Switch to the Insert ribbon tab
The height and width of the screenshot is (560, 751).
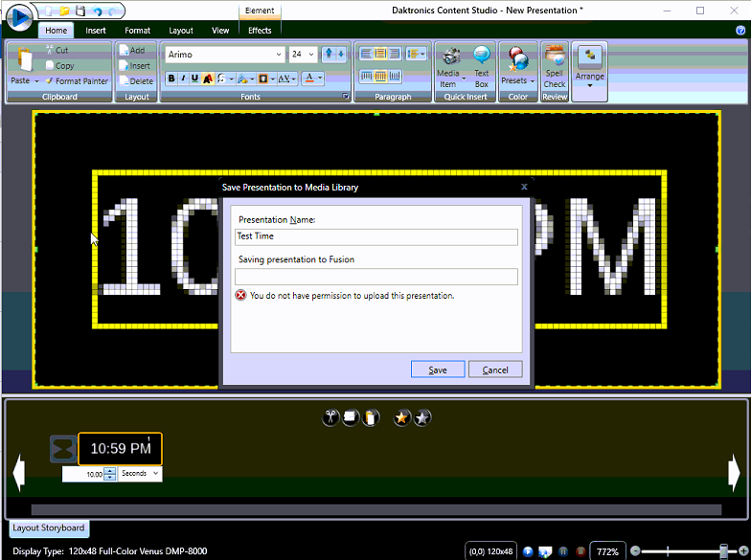(x=96, y=31)
